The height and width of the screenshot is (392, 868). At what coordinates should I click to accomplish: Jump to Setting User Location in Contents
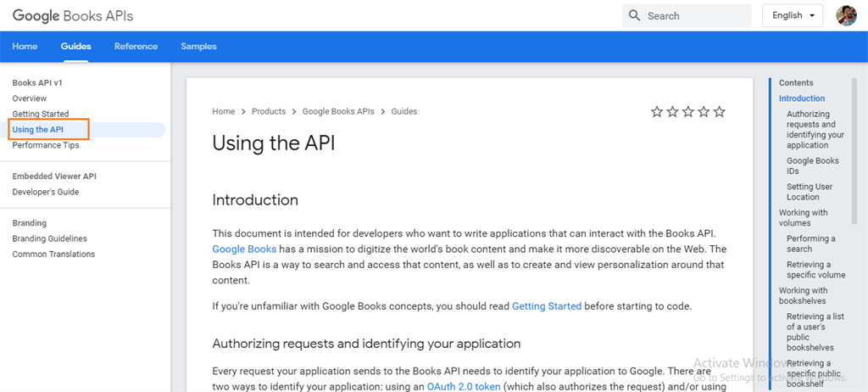coord(810,192)
